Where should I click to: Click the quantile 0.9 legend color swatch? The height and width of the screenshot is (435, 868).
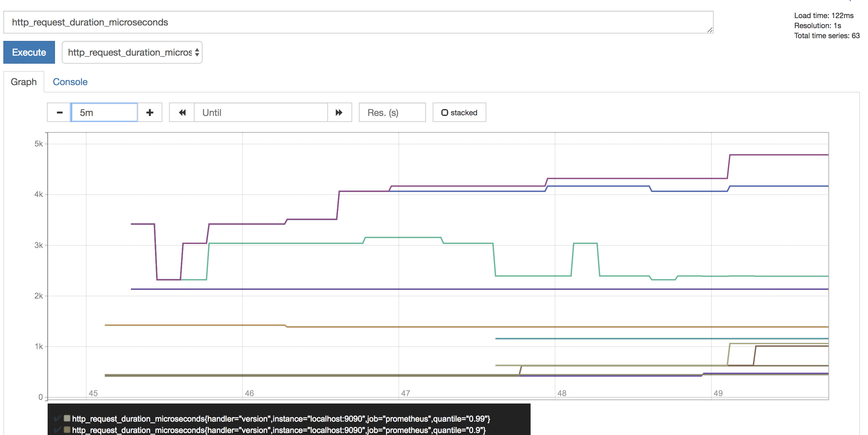67,430
